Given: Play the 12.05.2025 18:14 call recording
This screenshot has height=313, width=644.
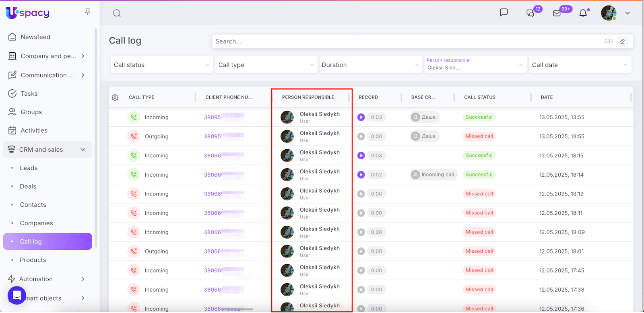Looking at the screenshot, I should [x=361, y=175].
